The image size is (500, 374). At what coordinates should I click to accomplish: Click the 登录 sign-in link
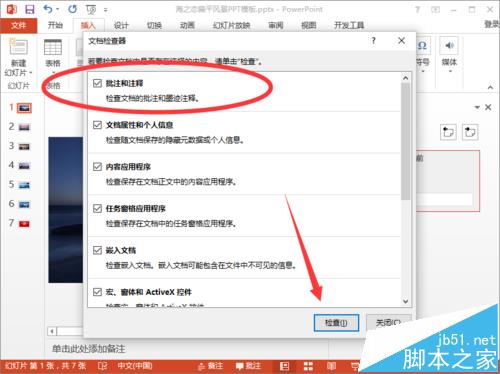pos(492,24)
